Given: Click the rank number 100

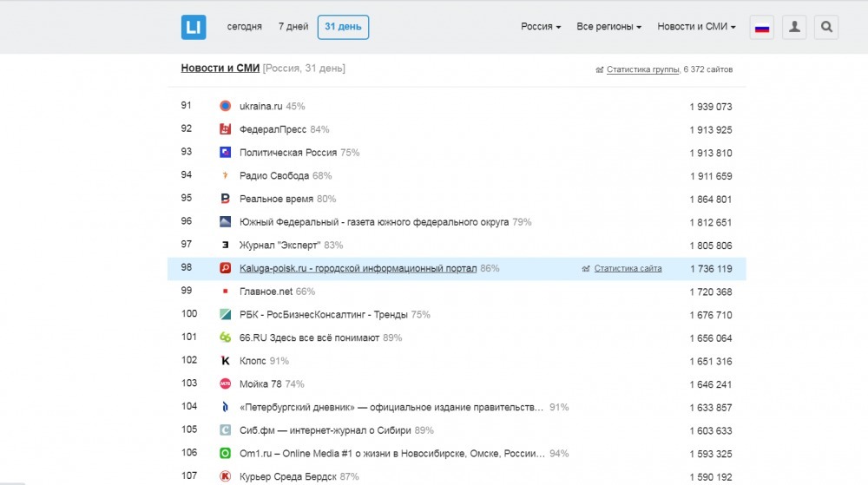Looking at the screenshot, I should point(188,313).
